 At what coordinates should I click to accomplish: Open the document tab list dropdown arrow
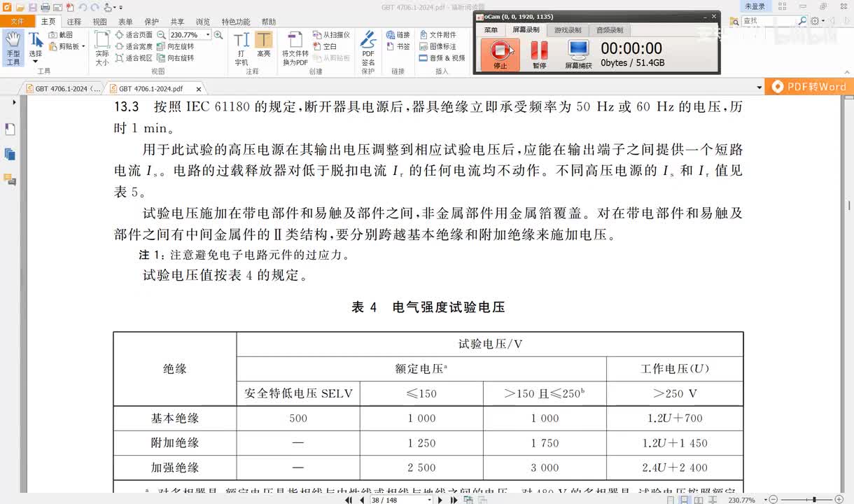tap(759, 89)
